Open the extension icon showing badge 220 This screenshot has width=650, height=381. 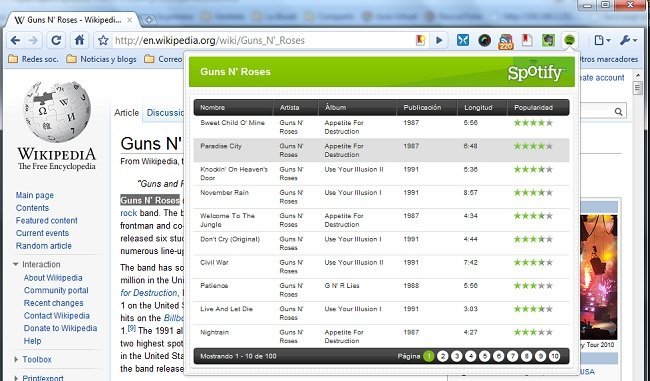pos(506,41)
